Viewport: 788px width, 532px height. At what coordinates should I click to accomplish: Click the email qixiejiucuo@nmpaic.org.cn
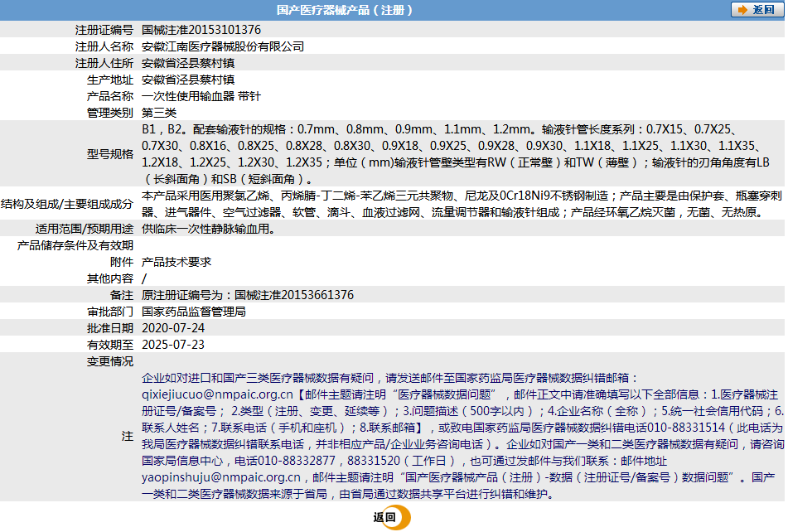coord(217,394)
